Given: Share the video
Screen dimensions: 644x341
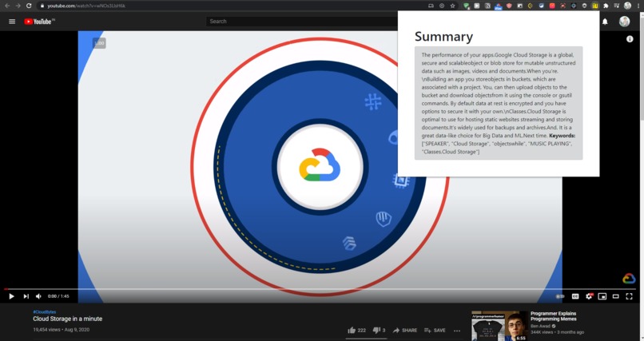Looking at the screenshot, I should click(404, 331).
